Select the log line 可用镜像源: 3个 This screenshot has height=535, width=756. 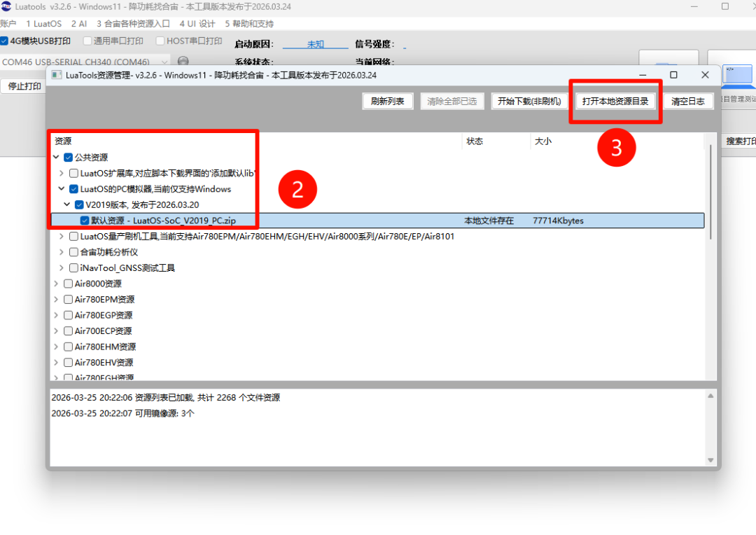click(x=123, y=413)
